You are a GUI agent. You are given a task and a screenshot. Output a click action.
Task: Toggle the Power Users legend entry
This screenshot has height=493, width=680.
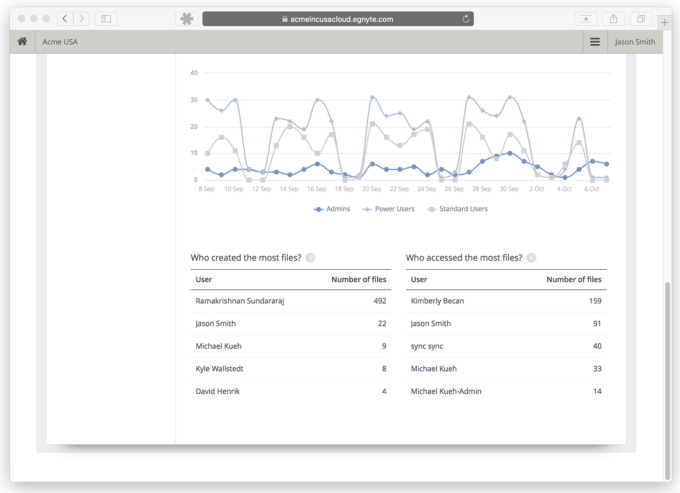(x=388, y=209)
